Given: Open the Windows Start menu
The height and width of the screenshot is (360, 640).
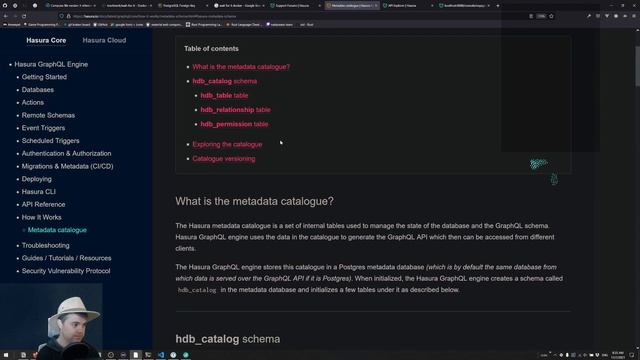Looking at the screenshot, I should tap(6, 355).
